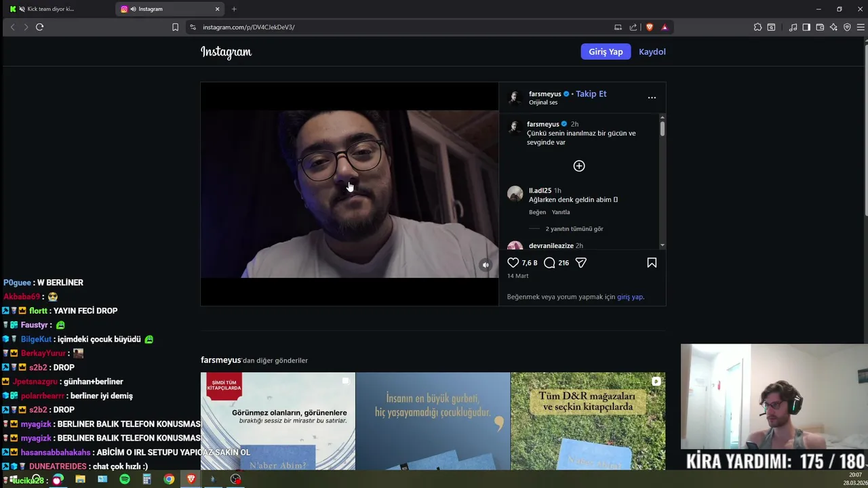Open a new browser tab
Viewport: 868px width, 488px height.
coord(234,9)
